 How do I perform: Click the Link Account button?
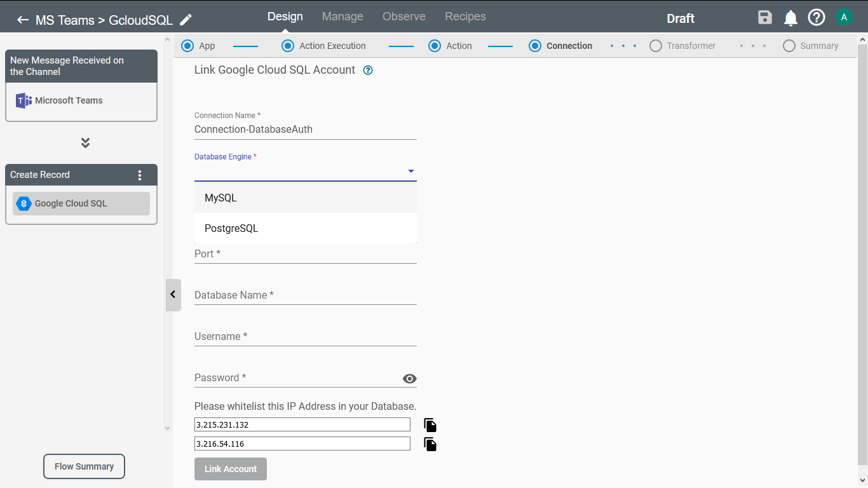click(231, 469)
